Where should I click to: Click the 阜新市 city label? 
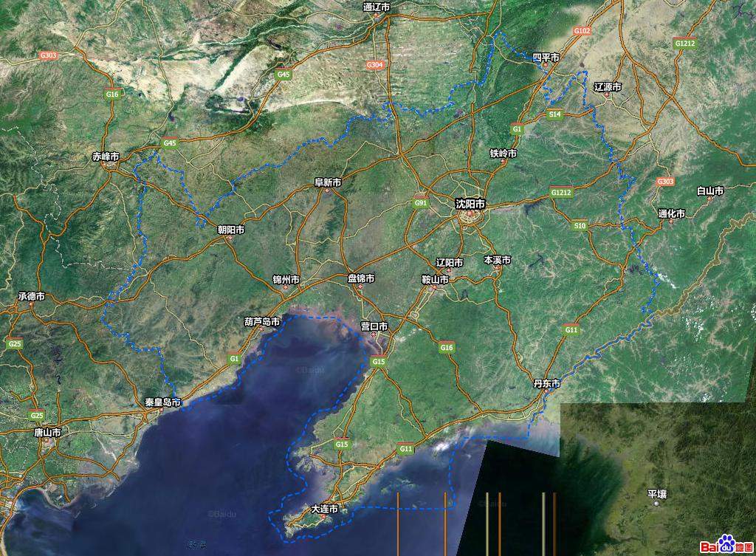[x=328, y=182]
